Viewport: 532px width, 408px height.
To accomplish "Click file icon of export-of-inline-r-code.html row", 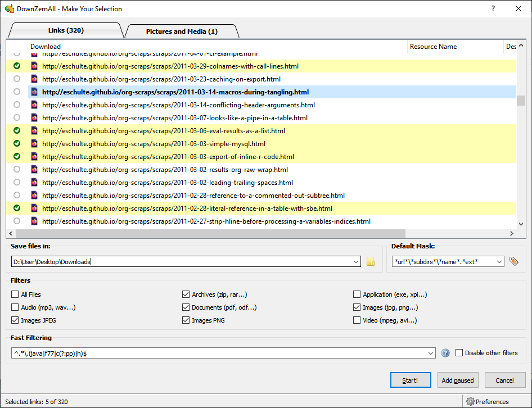I will coord(34,156).
